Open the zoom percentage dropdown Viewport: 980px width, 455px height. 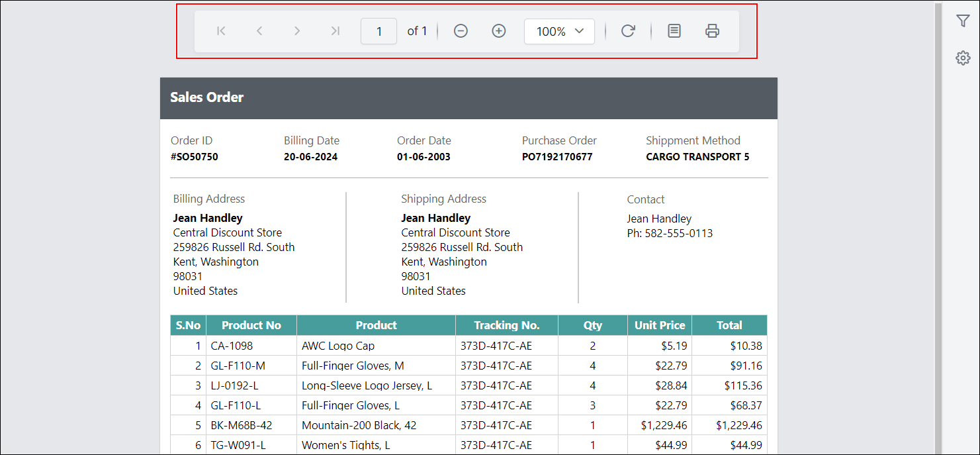click(x=559, y=30)
